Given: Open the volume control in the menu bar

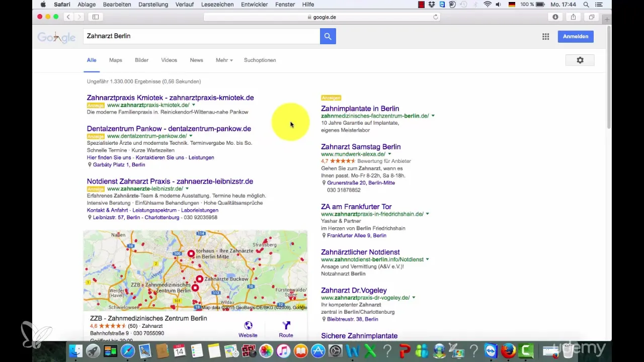Looking at the screenshot, I should [x=499, y=4].
